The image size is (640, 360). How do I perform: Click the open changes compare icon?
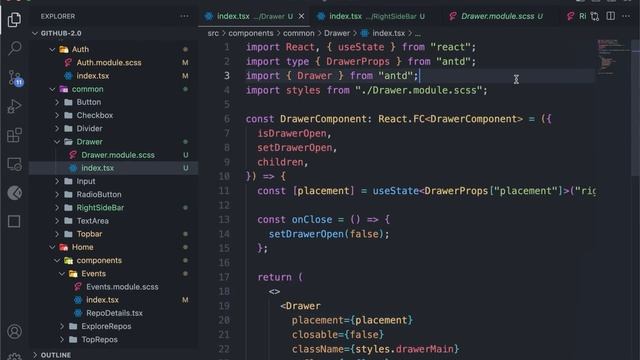[595, 16]
